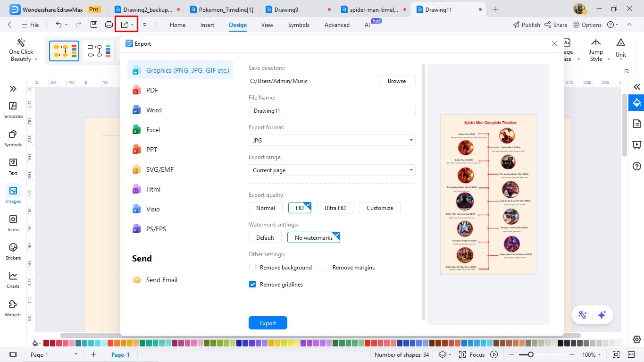Click the Redo arrow icon
Screen dimensions: 644x362
79,25
